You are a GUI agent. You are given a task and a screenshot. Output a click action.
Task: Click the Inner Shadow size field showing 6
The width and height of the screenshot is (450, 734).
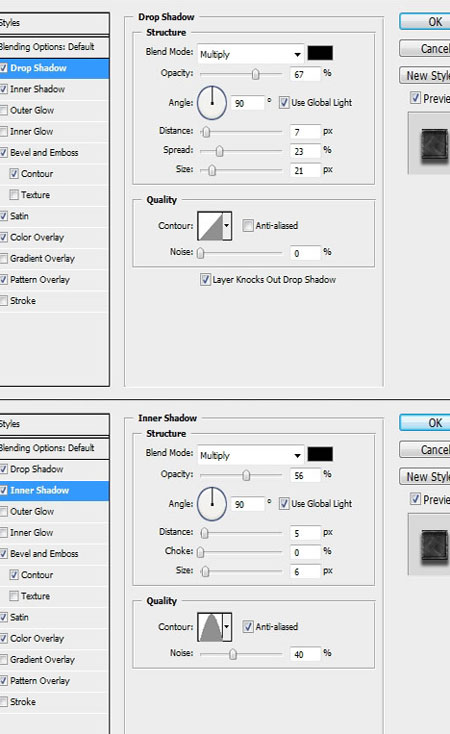pyautogui.click(x=305, y=572)
